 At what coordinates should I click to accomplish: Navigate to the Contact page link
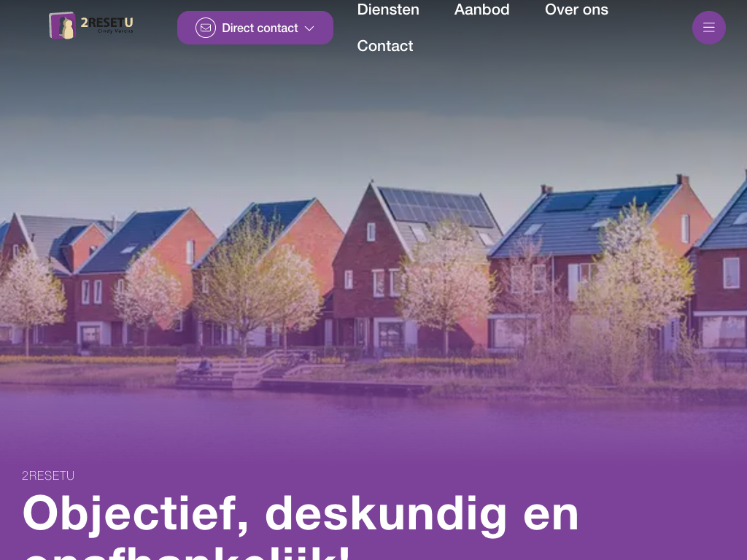click(385, 46)
